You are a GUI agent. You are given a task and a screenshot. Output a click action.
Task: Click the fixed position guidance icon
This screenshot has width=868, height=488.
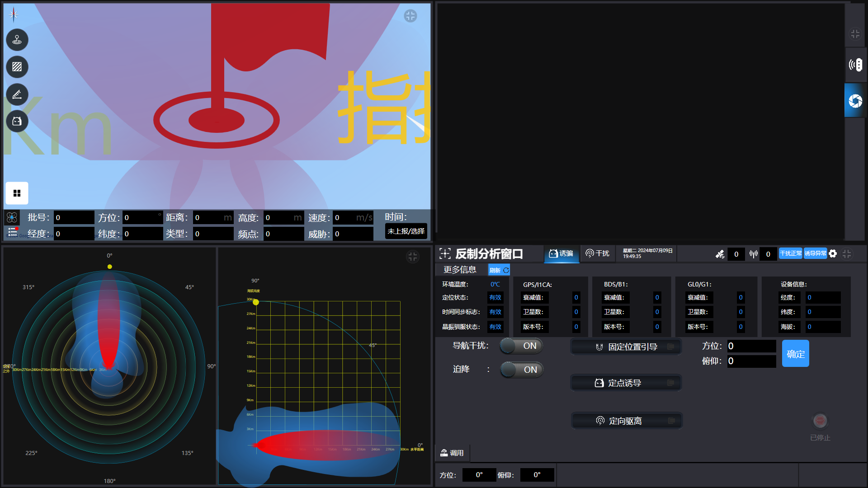tap(597, 347)
